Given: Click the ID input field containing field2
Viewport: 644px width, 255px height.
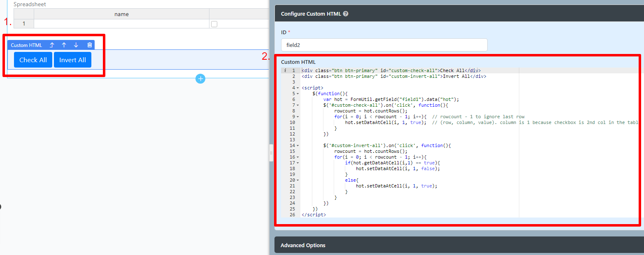Looking at the screenshot, I should pos(384,45).
